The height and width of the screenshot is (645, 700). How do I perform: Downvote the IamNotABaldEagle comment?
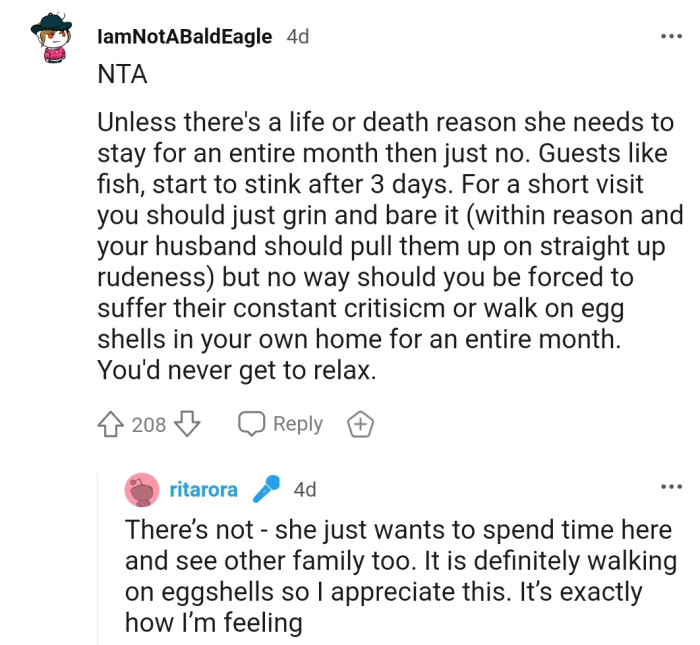188,425
